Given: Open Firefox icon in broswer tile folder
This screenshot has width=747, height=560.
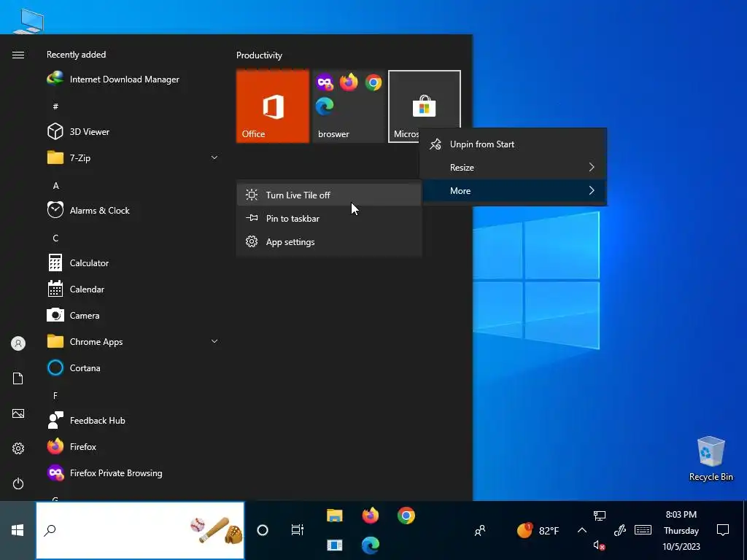Looking at the screenshot, I should click(x=349, y=82).
